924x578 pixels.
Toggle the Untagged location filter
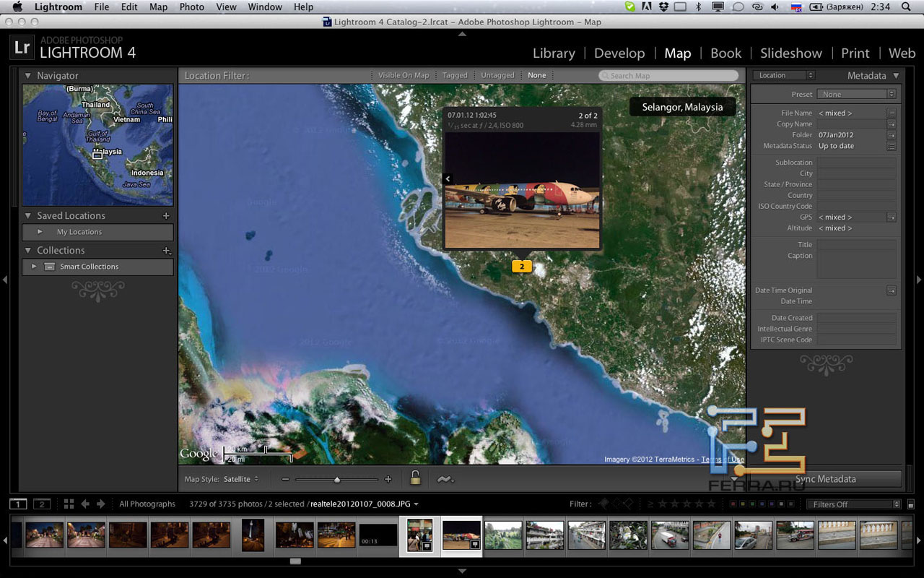[497, 75]
